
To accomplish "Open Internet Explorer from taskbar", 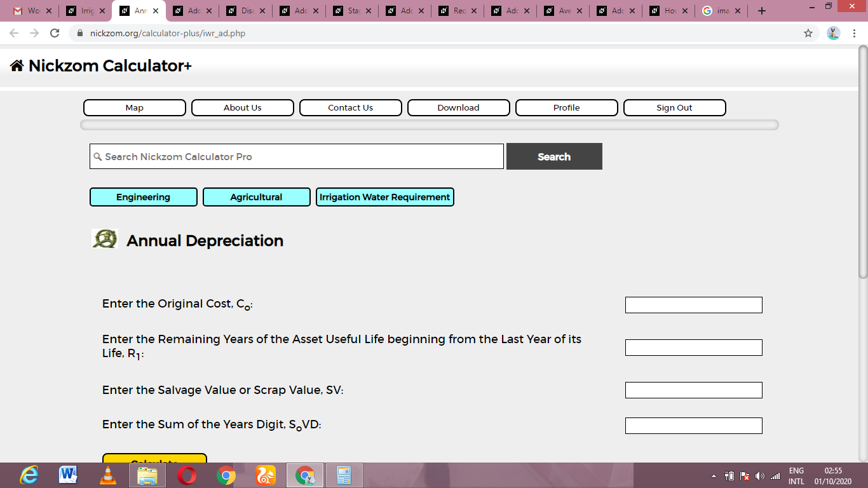I will click(29, 475).
